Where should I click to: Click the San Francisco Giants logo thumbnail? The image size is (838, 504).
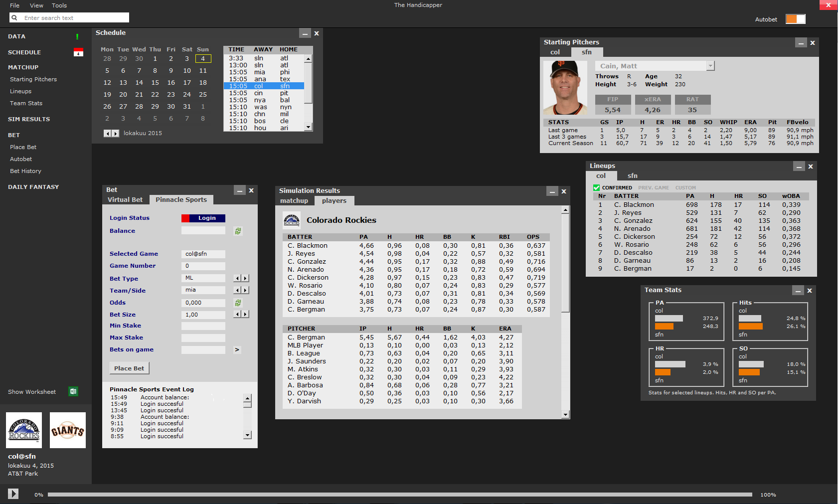[x=68, y=430]
